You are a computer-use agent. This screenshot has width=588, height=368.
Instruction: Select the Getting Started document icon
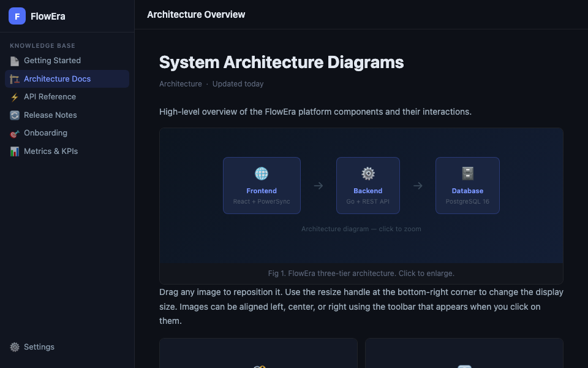(15, 61)
